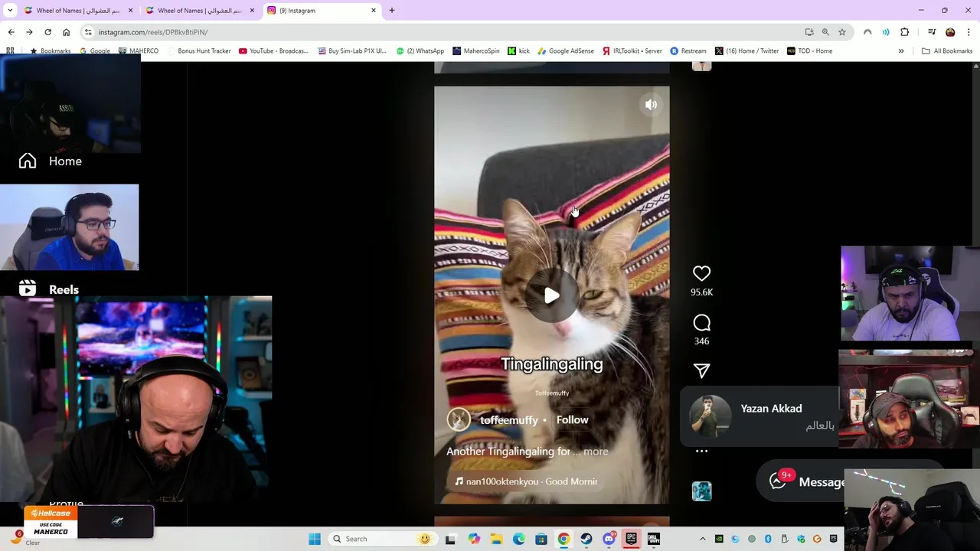Launch Copilot from the taskbar
Image resolution: width=980 pixels, height=551 pixels.
[x=474, y=539]
